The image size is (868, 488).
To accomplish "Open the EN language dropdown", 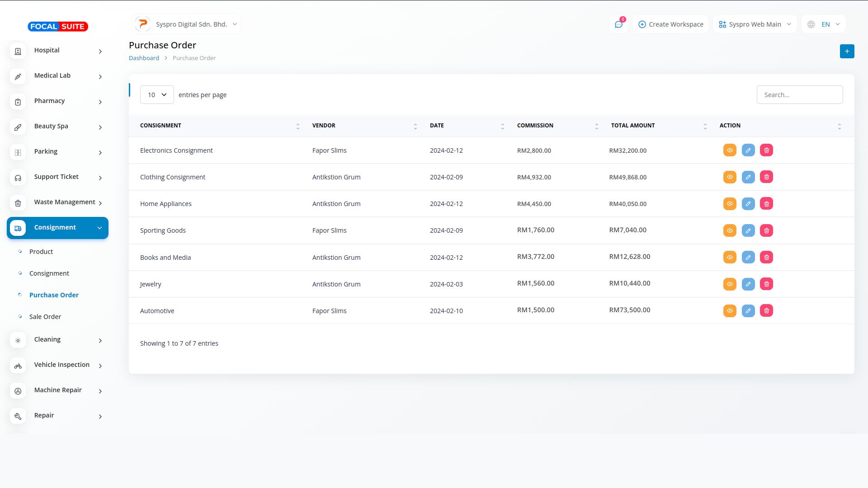I will click(x=823, y=24).
